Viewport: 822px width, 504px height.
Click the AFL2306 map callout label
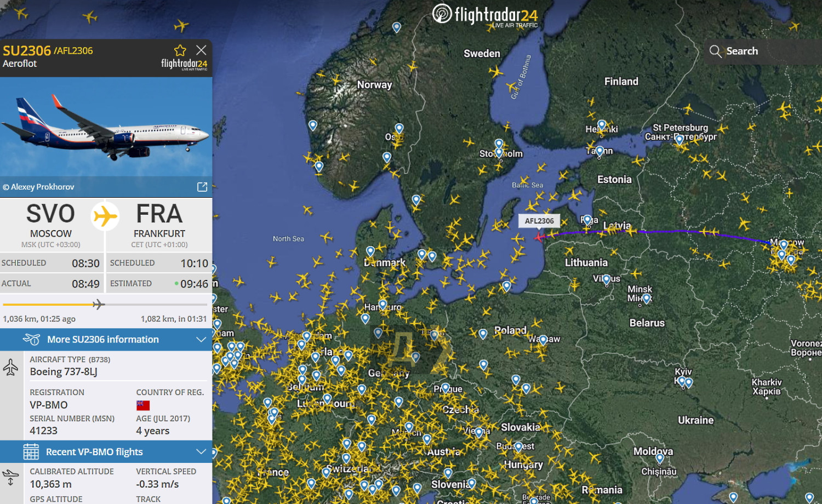click(539, 221)
